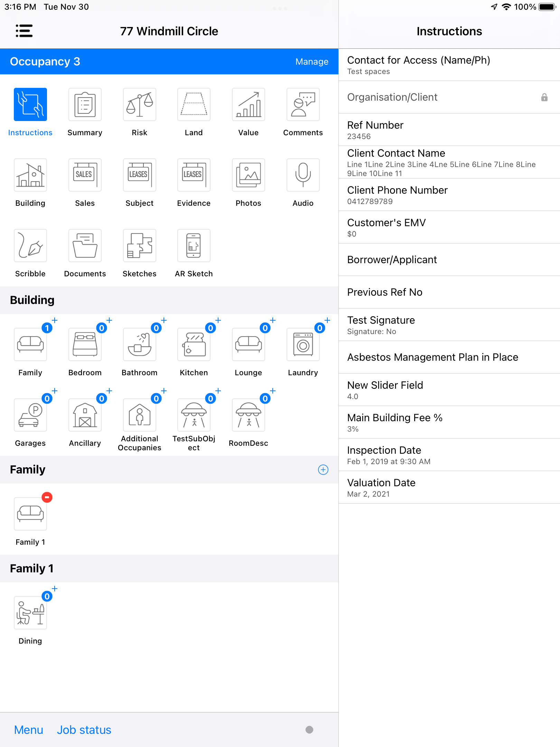This screenshot has height=747, width=560.
Task: Select the Laundry room type icon
Action: [303, 344]
